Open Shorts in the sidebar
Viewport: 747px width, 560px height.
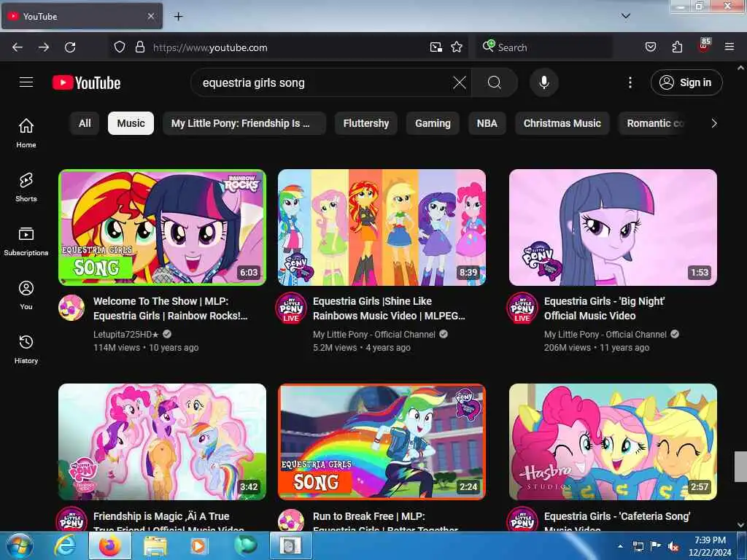(x=26, y=187)
